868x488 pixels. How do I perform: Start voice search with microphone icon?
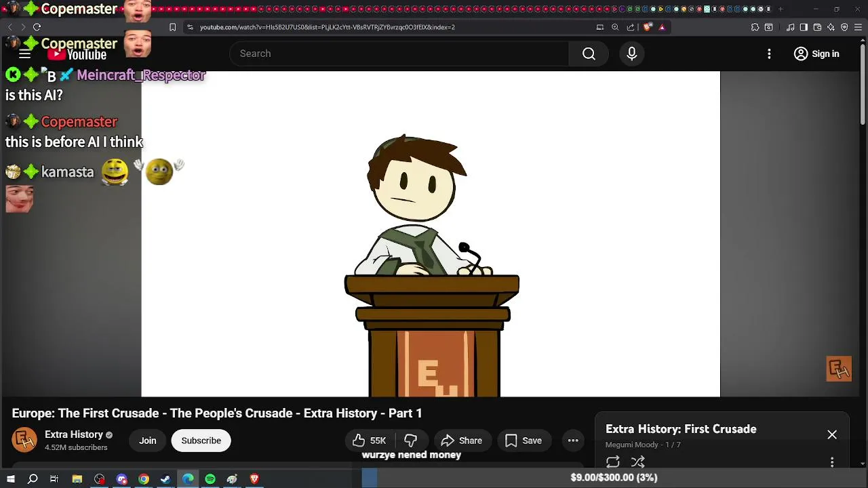click(631, 54)
